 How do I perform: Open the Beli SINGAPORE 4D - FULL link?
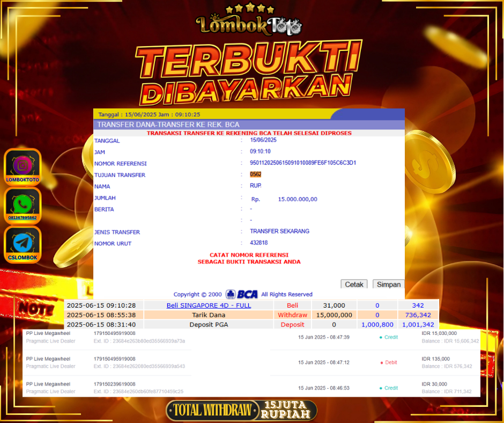tap(209, 305)
